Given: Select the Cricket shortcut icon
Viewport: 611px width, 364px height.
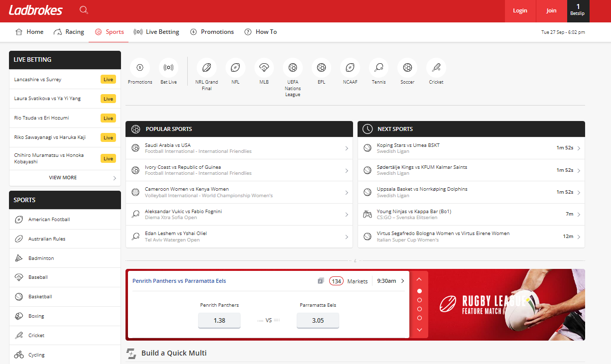Looking at the screenshot, I should (x=436, y=67).
